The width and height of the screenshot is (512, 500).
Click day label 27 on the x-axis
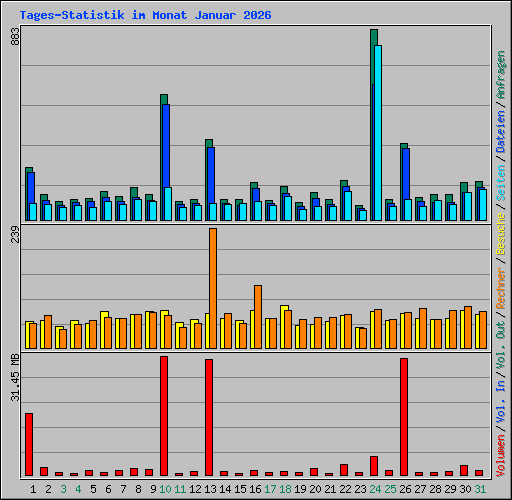point(420,489)
